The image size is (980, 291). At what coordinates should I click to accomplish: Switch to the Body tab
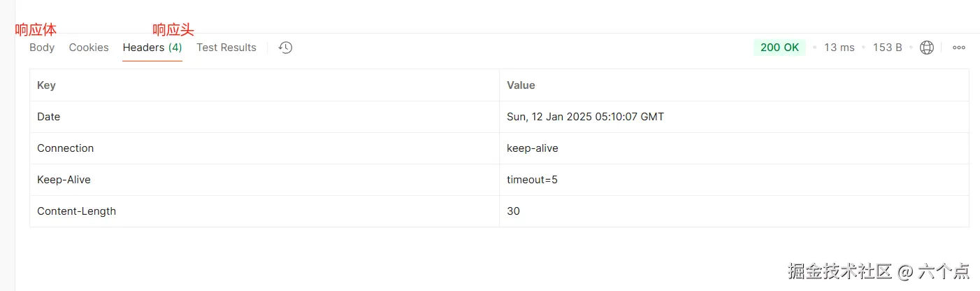pyautogui.click(x=42, y=48)
